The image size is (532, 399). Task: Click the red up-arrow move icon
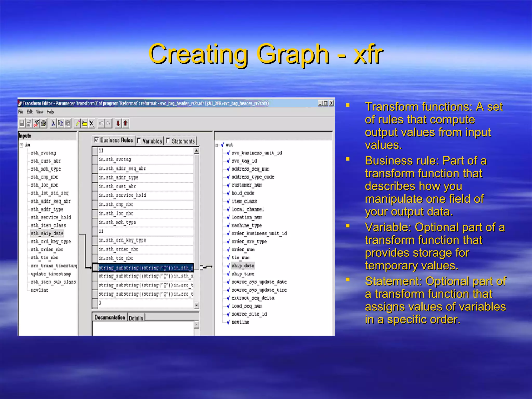point(125,123)
